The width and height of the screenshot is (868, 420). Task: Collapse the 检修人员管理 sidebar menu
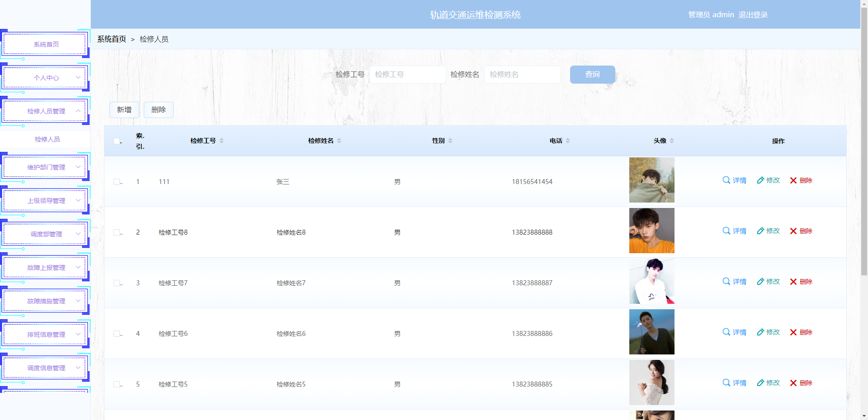(45, 111)
